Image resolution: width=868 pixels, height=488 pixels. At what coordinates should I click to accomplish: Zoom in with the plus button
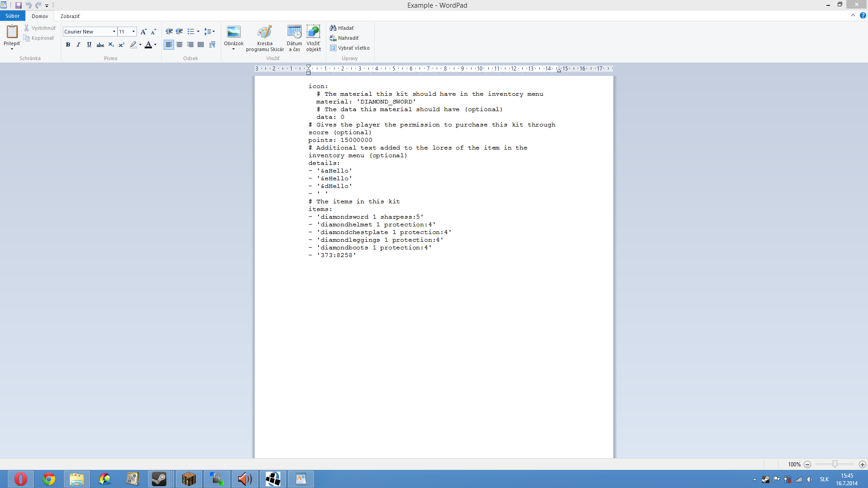(863, 464)
